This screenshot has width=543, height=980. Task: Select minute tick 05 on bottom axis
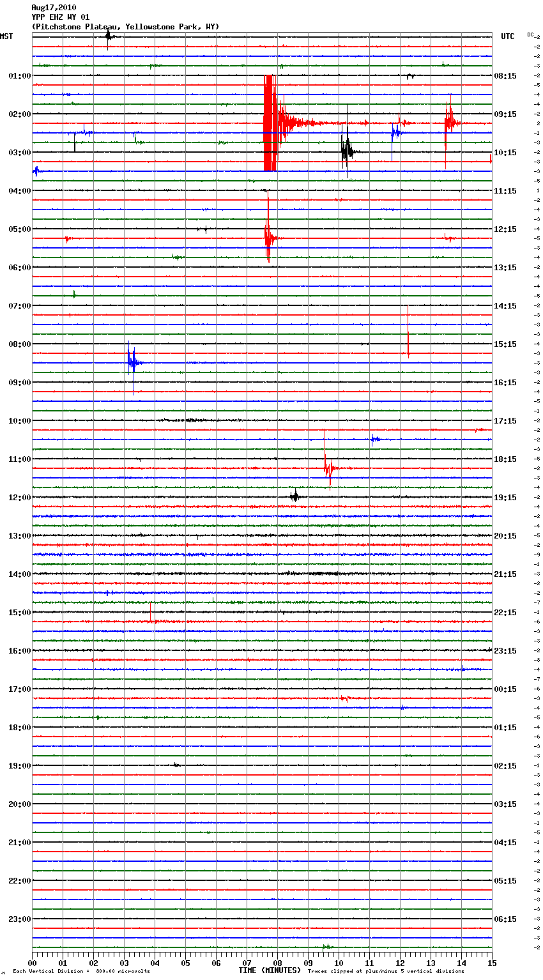pyautogui.click(x=185, y=962)
